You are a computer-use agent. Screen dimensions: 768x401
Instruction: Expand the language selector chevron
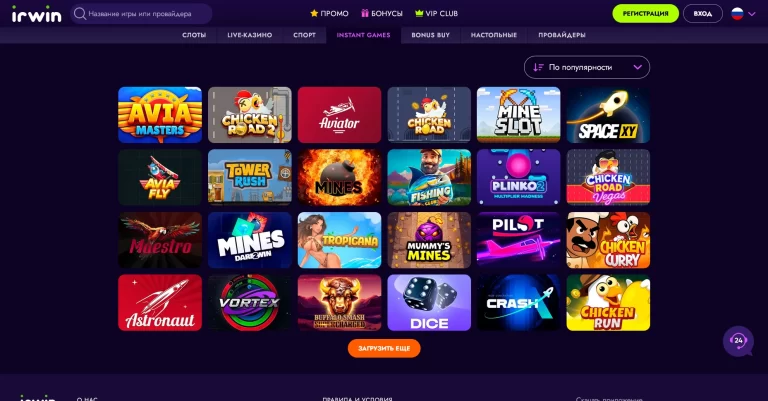tap(752, 14)
